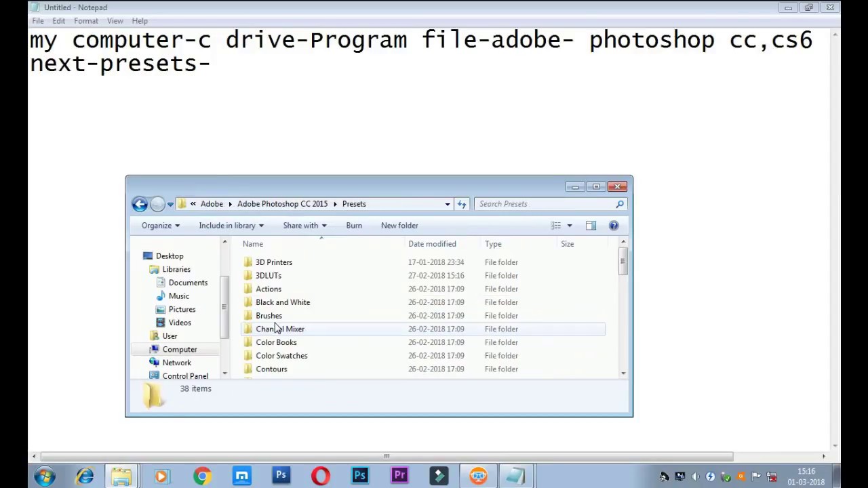
Task: Open Windows Explorer taskbar icon
Action: 122,476
